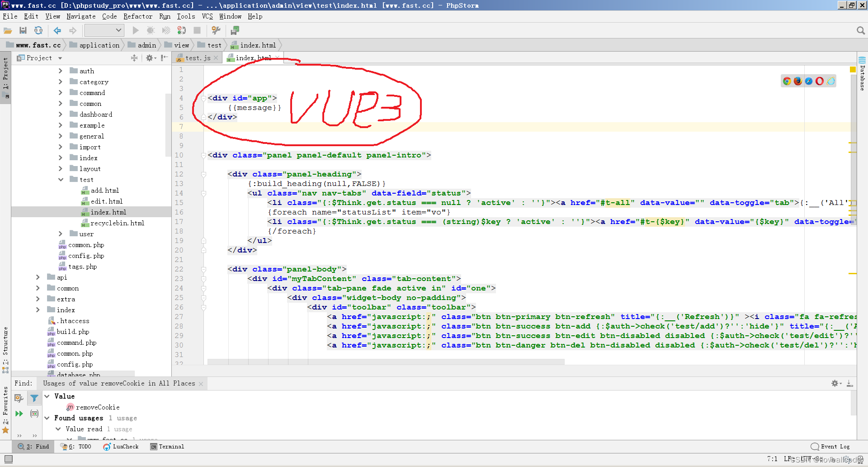Open the Project panel gear settings

tap(151, 58)
